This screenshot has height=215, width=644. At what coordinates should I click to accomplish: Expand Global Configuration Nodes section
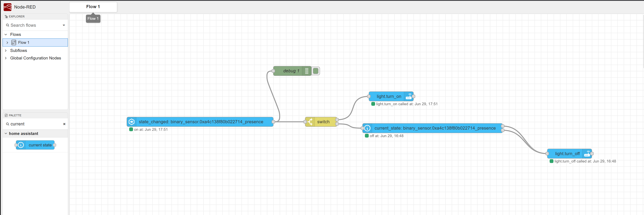pyautogui.click(x=6, y=58)
